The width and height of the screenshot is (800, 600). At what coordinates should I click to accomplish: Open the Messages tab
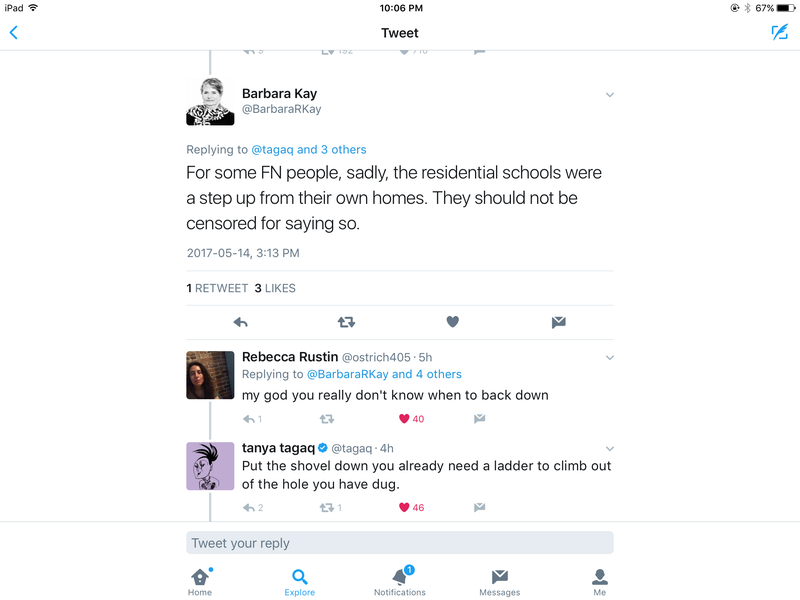pos(499,583)
